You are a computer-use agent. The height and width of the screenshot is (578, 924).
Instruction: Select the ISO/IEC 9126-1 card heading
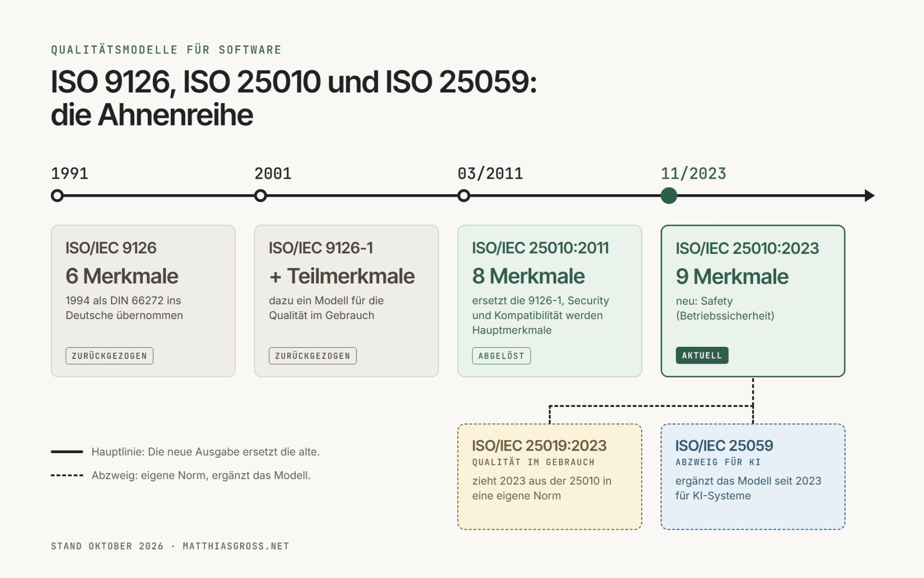click(x=321, y=248)
